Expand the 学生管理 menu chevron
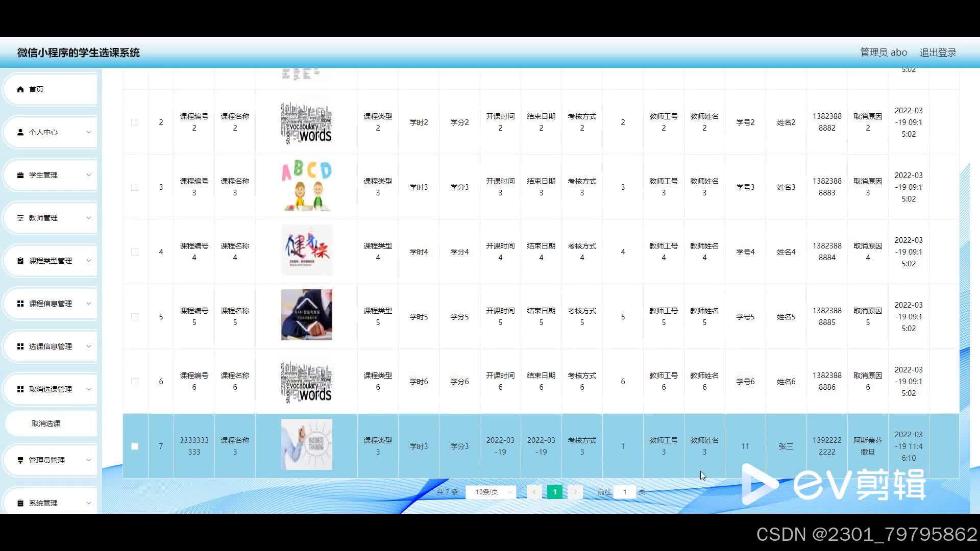Viewport: 980px width, 551px height. (88, 175)
